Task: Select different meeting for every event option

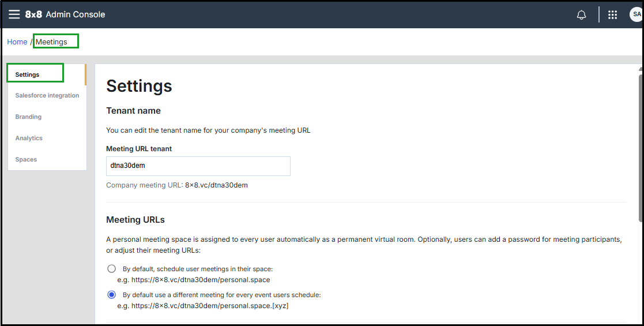Action: (112, 295)
